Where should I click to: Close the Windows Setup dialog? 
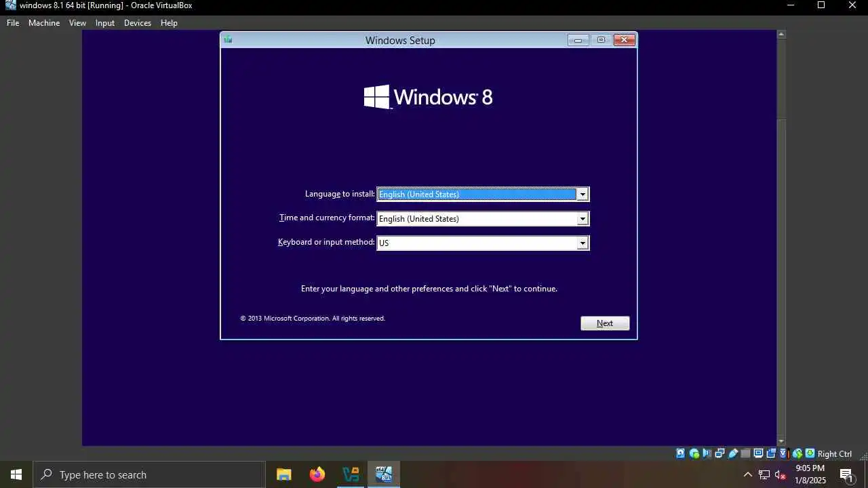pyautogui.click(x=625, y=40)
